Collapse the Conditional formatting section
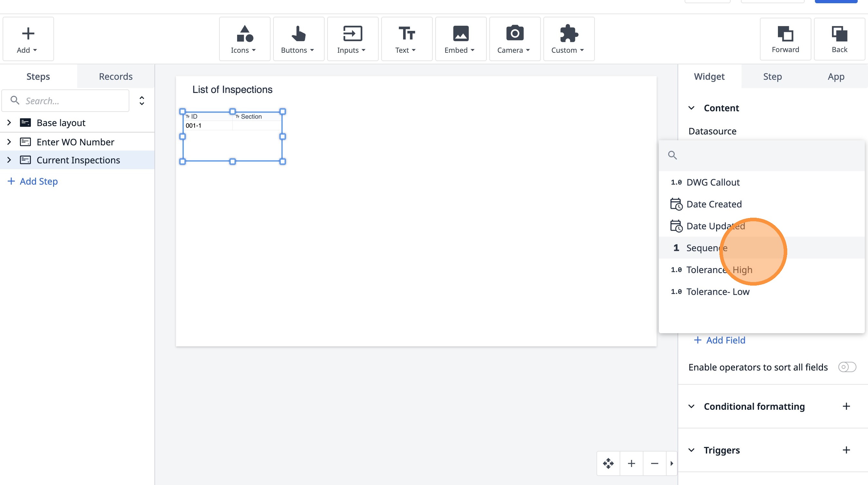The height and width of the screenshot is (485, 868). point(691,406)
